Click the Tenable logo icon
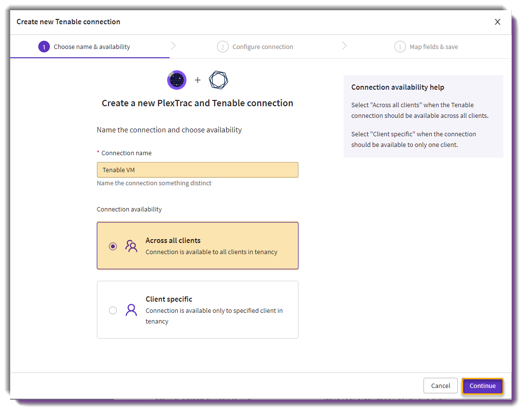 pos(219,80)
